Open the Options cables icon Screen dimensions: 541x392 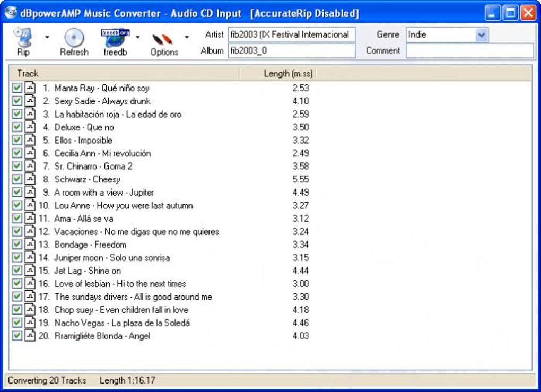162,39
